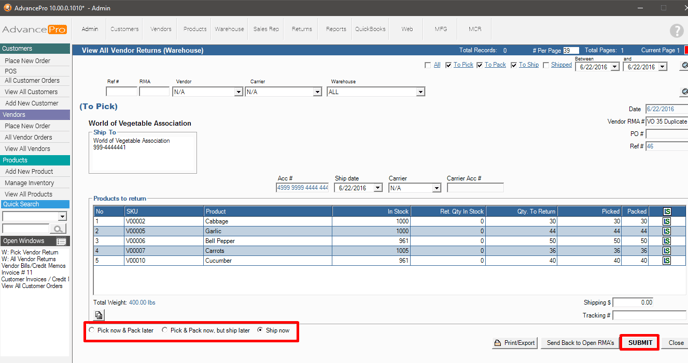Viewport: 688px width, 363px height.
Task: Open the QuickBooks menu
Action: point(370,29)
